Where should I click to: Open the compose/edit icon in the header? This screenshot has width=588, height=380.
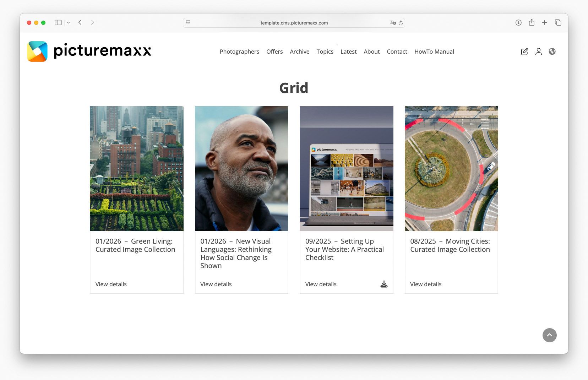(x=525, y=51)
